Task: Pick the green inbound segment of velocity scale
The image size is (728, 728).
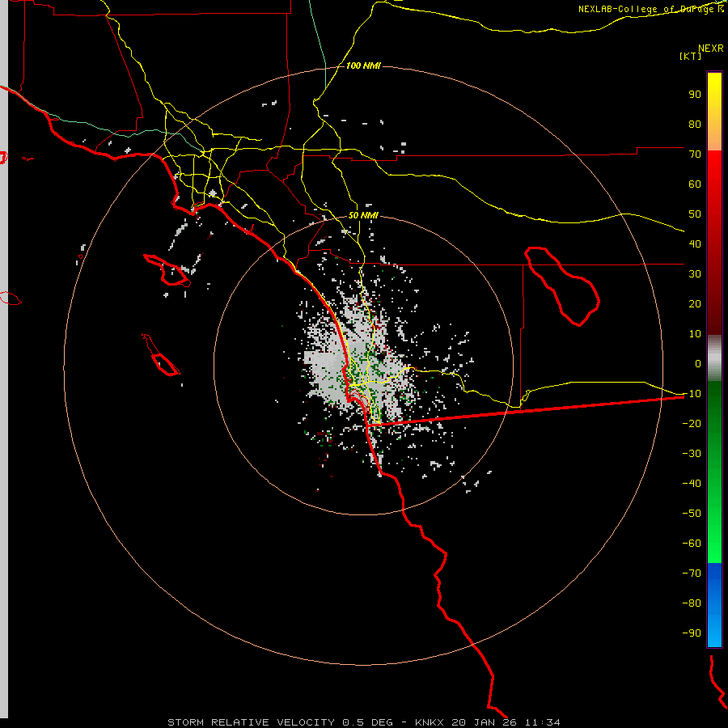Action: click(x=714, y=472)
